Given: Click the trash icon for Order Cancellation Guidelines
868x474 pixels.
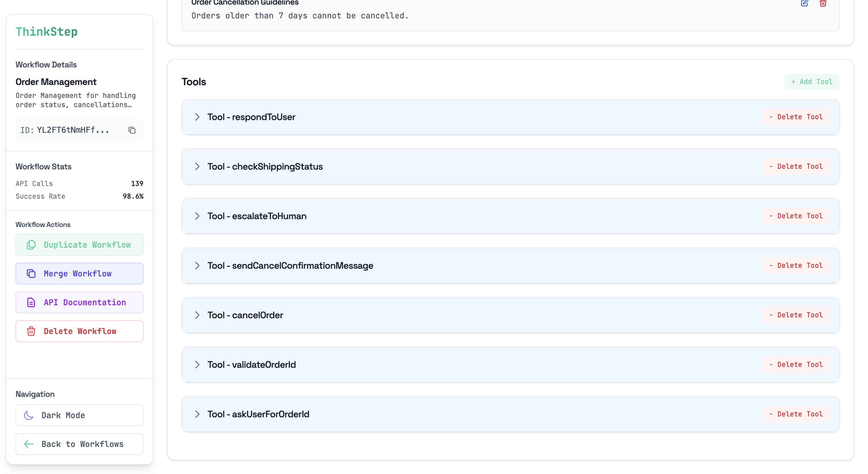Looking at the screenshot, I should [x=823, y=3].
